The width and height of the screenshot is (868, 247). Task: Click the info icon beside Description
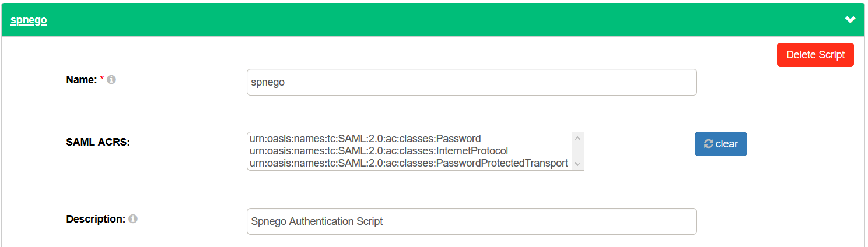[133, 219]
